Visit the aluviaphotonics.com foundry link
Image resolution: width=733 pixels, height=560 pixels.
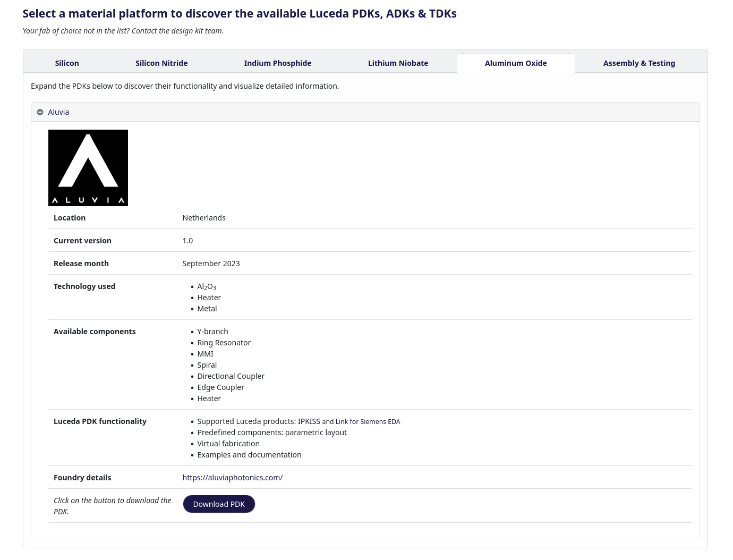232,478
